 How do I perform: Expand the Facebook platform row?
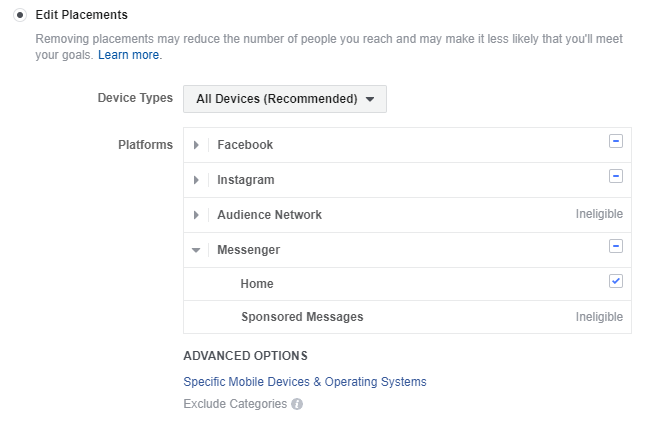click(196, 145)
